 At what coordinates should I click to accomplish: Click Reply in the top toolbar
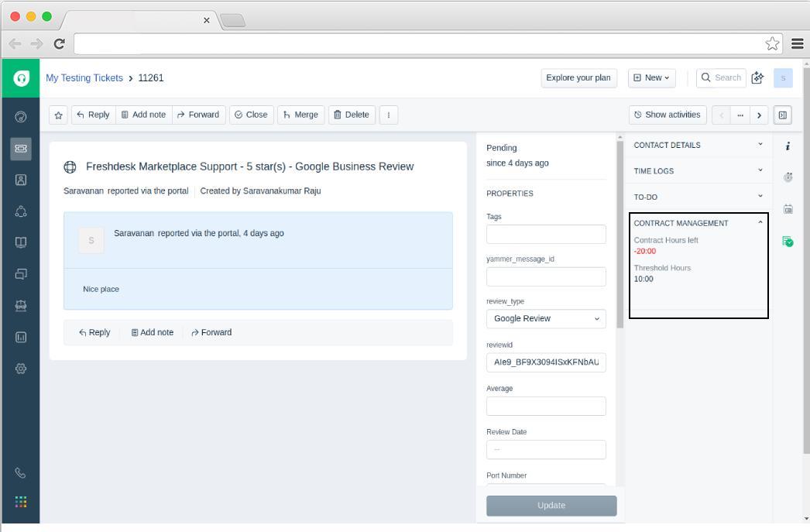[x=94, y=115]
